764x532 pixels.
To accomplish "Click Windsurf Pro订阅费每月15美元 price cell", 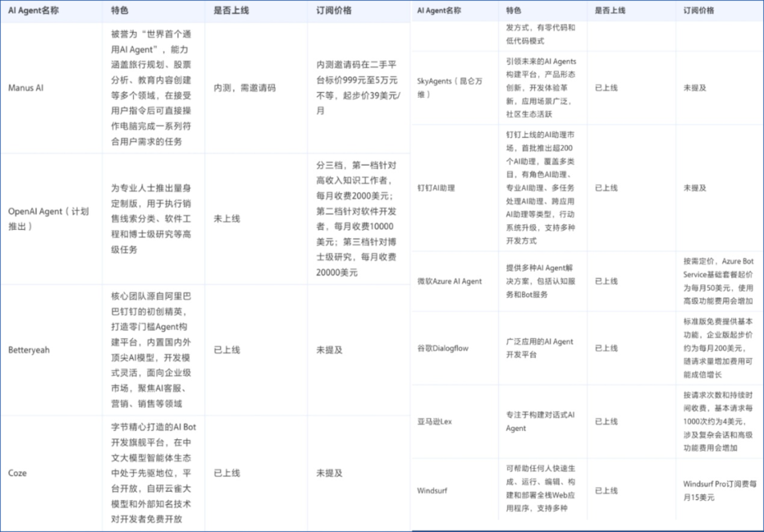I will point(720,491).
